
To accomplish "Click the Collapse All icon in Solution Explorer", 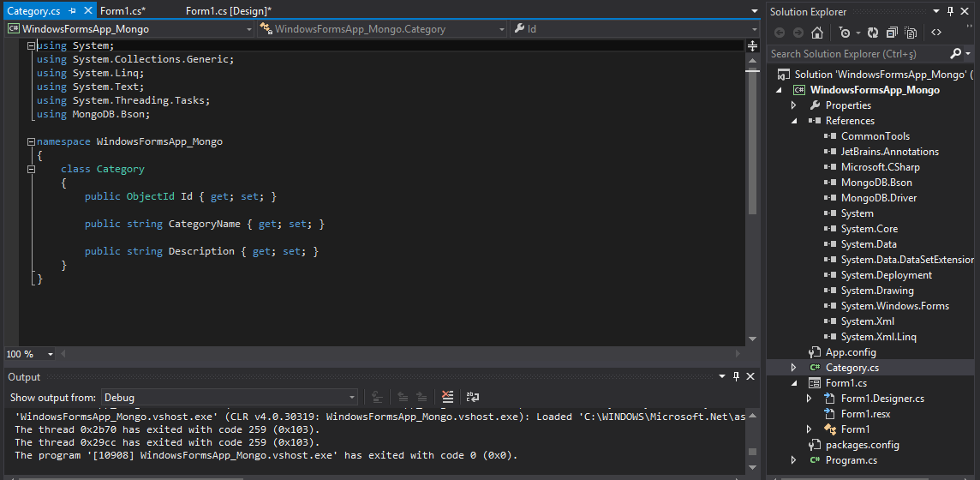I will [892, 33].
